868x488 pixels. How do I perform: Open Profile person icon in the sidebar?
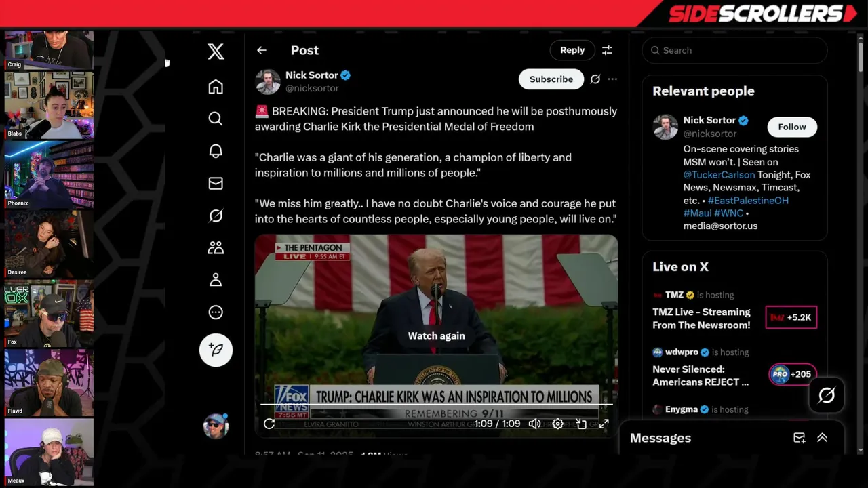216,280
